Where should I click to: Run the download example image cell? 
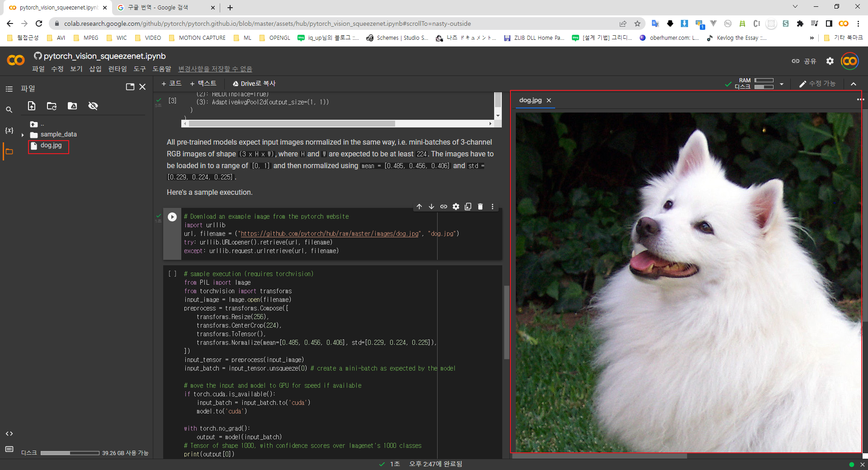[x=172, y=217]
